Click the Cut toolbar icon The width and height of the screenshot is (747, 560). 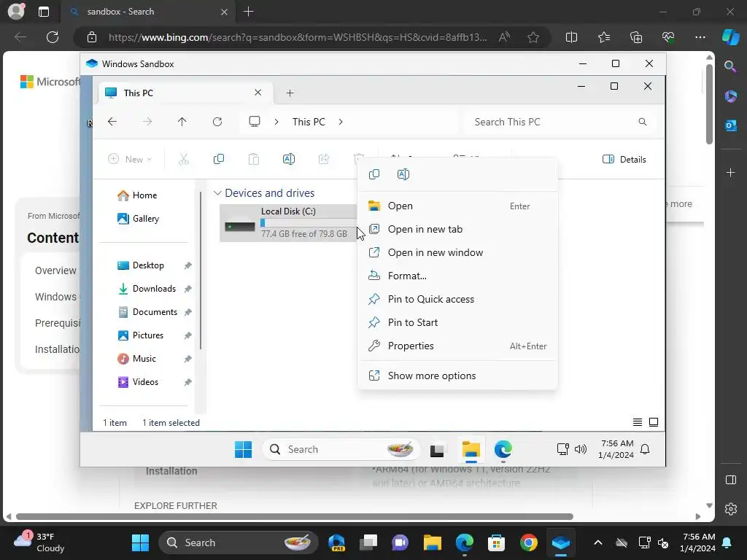(x=183, y=160)
